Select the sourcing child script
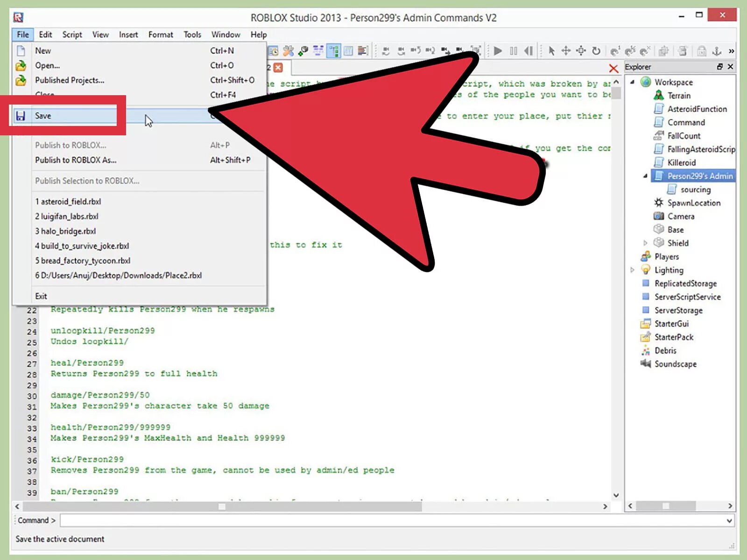747x560 pixels. 696,189
